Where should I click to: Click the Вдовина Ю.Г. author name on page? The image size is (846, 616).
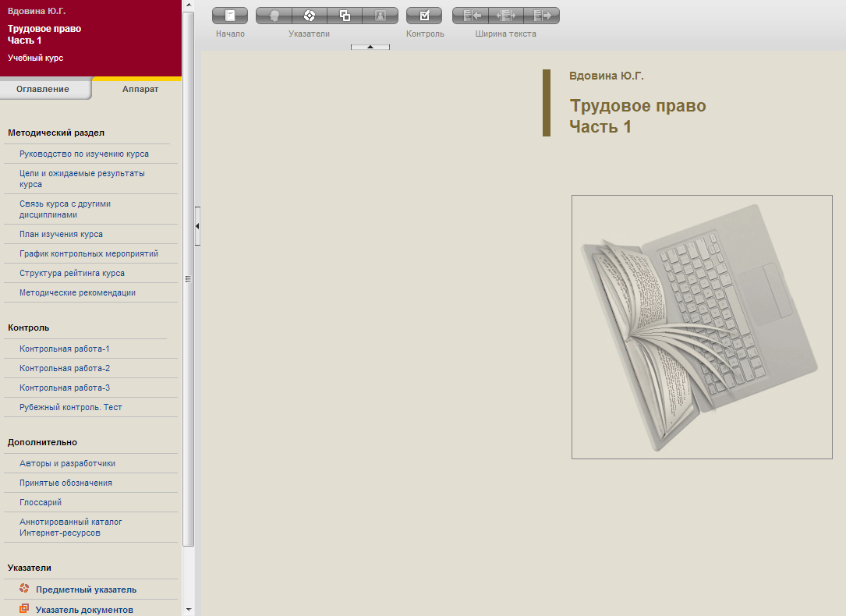click(607, 76)
